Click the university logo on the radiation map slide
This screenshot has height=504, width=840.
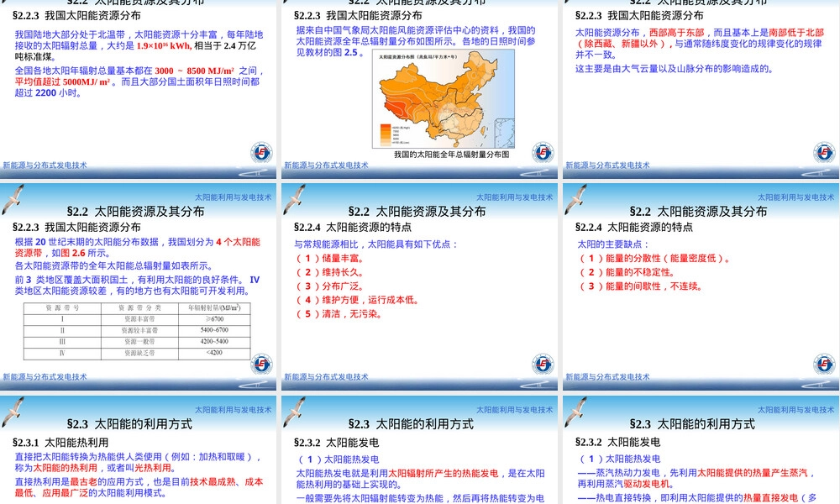click(x=543, y=153)
